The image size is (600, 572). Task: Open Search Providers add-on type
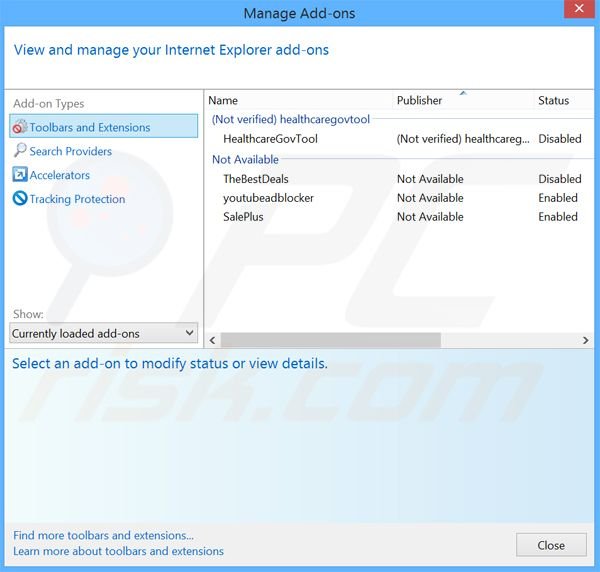tap(71, 151)
